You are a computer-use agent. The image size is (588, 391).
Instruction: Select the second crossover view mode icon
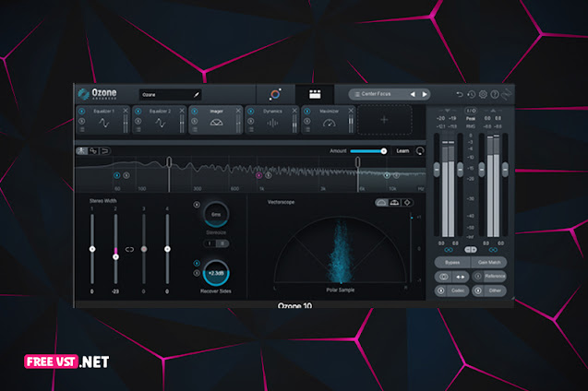click(x=93, y=151)
